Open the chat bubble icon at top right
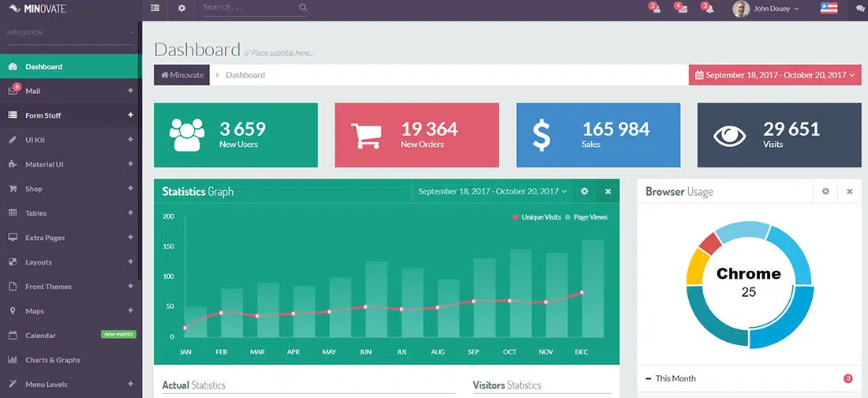The width and height of the screenshot is (868, 398). (x=860, y=9)
